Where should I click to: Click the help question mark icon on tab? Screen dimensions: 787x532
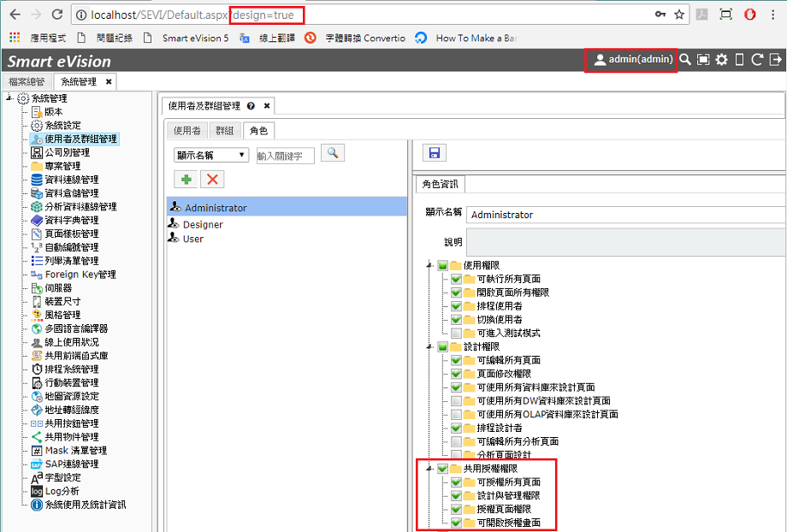click(x=251, y=106)
